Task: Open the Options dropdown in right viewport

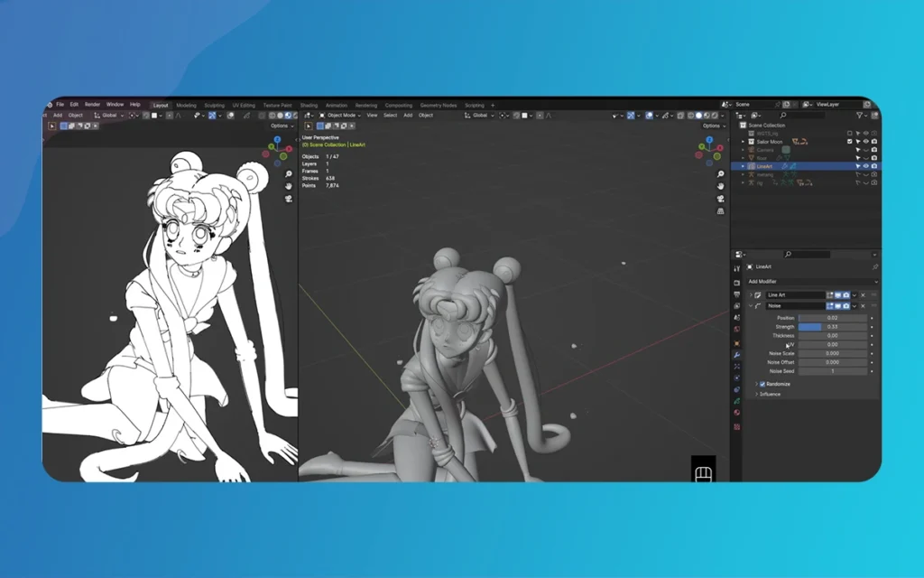Action: click(x=714, y=126)
